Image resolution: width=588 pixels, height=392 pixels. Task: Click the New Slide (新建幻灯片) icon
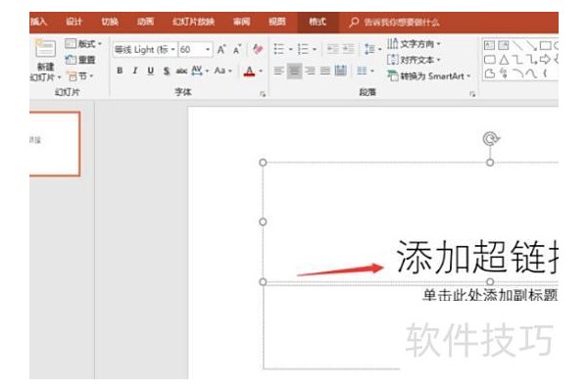coord(45,48)
